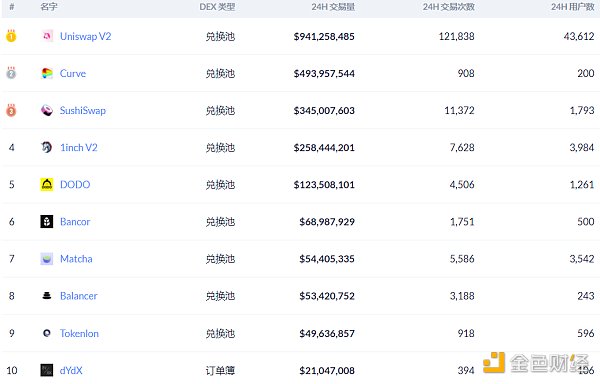
Task: Open the Curve exchange link
Action: tap(73, 73)
